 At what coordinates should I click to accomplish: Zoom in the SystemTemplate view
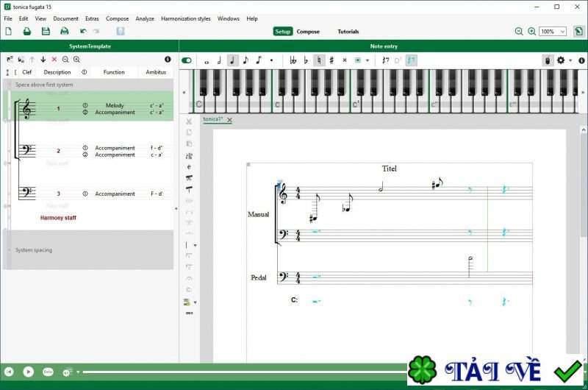coord(76,60)
